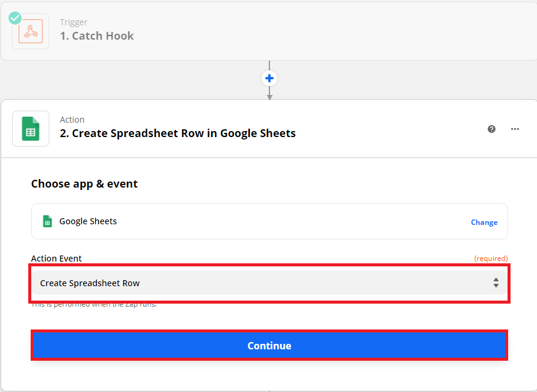Click the Catch Hook webhook icon
Screen dimensions: 537x392
31,31
